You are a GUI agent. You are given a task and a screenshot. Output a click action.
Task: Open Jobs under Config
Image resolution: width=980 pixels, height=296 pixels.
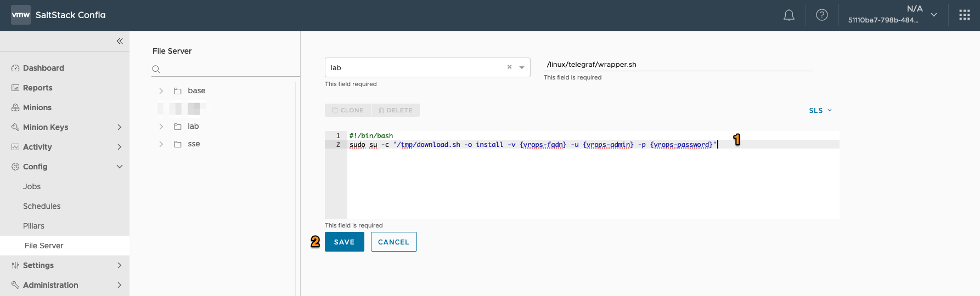[32, 186]
